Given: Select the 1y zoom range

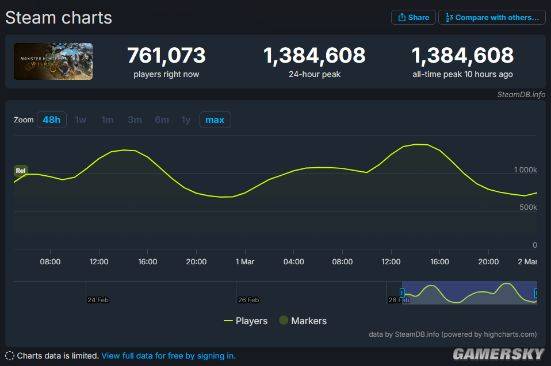Looking at the screenshot, I should [x=186, y=120].
